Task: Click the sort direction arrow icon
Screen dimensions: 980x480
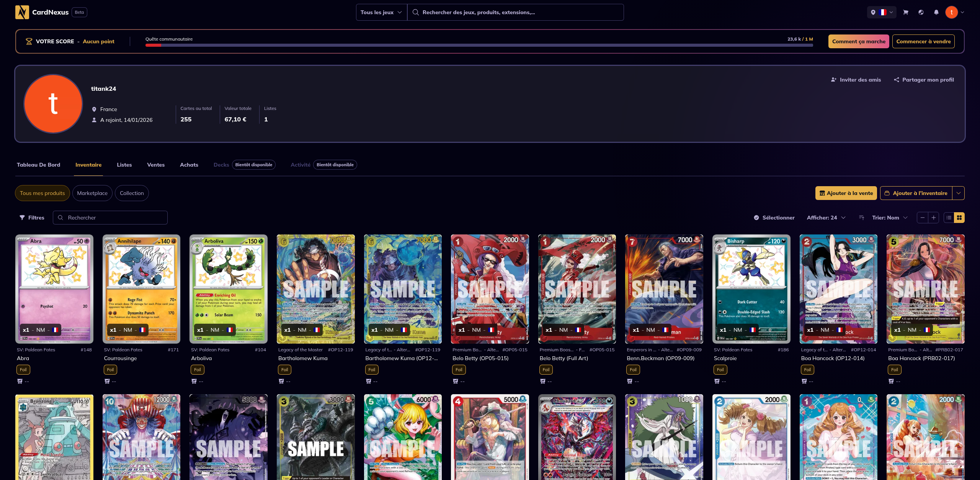Action: [x=861, y=218]
